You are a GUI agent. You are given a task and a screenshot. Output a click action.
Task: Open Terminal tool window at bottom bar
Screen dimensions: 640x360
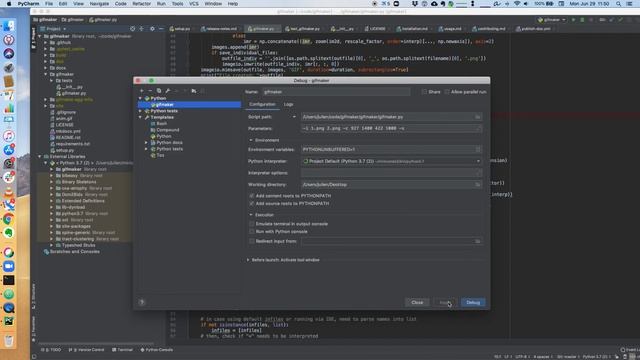tap(122, 350)
